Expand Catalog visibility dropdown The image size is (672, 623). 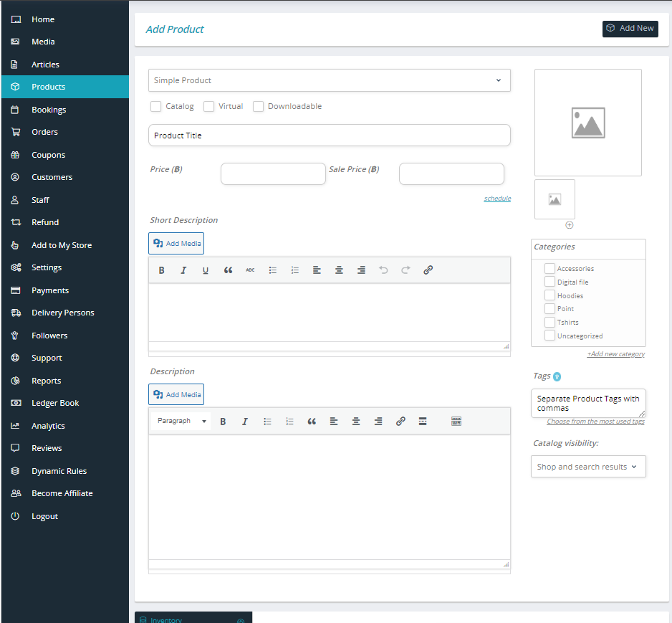pyautogui.click(x=588, y=467)
